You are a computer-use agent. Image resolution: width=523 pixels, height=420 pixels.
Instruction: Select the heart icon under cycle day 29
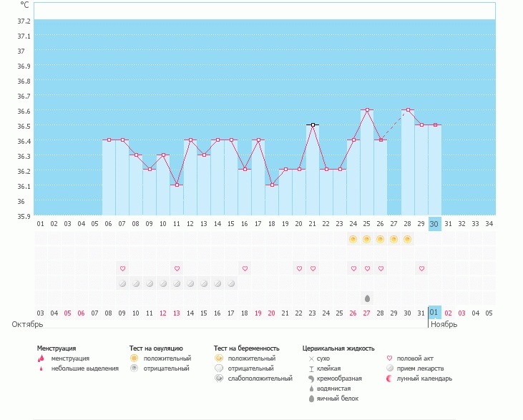coord(421,268)
